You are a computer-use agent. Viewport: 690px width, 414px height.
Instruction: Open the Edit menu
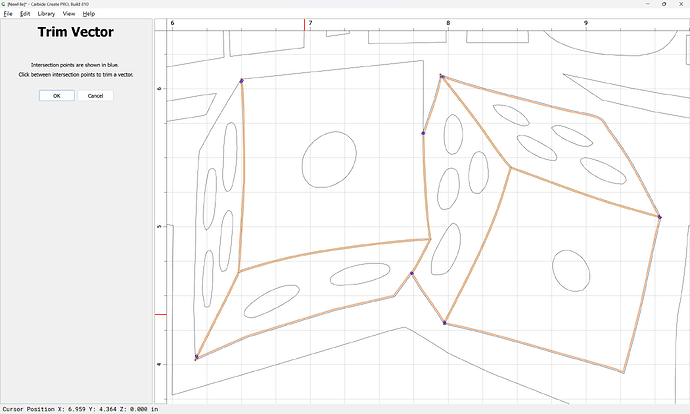pyautogui.click(x=25, y=14)
